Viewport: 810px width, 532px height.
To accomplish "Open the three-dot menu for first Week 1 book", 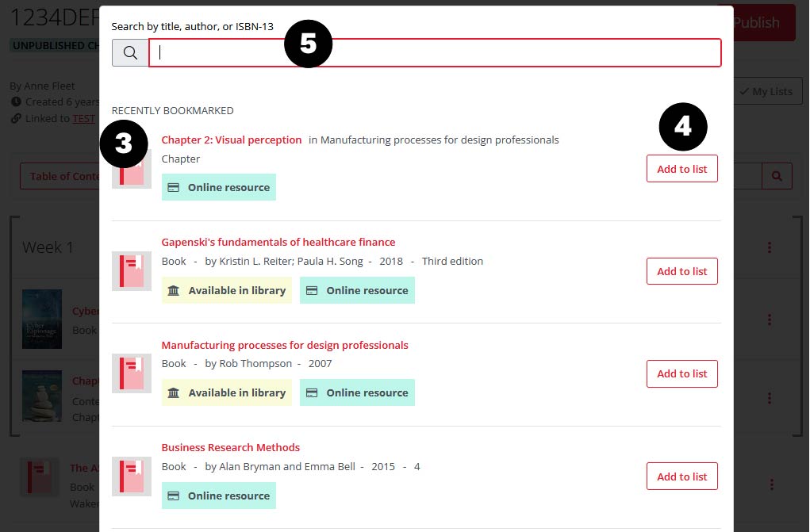I will [769, 320].
